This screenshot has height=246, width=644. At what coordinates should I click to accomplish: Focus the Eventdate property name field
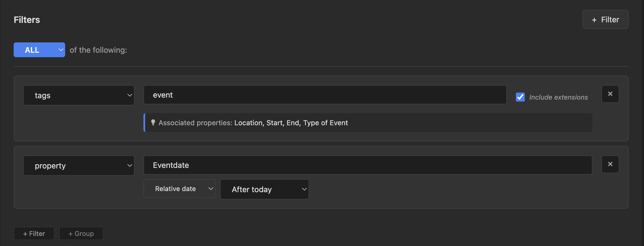click(368, 165)
